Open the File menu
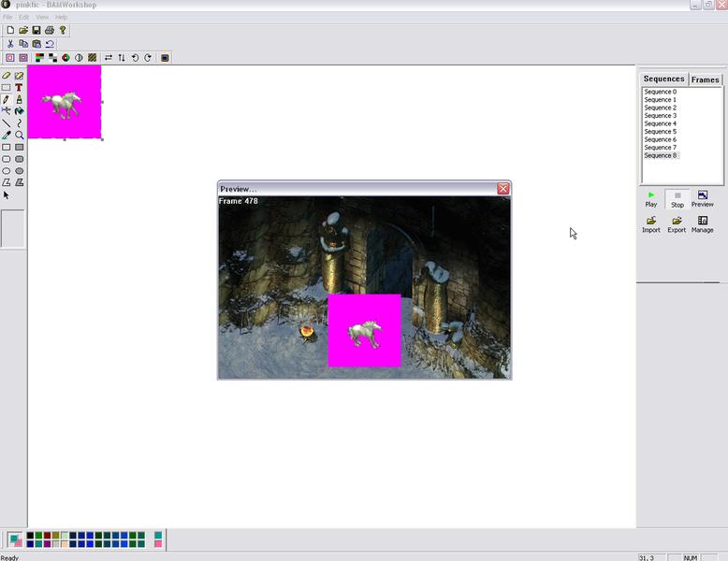Viewport: 728px width, 561px height. (x=7, y=17)
